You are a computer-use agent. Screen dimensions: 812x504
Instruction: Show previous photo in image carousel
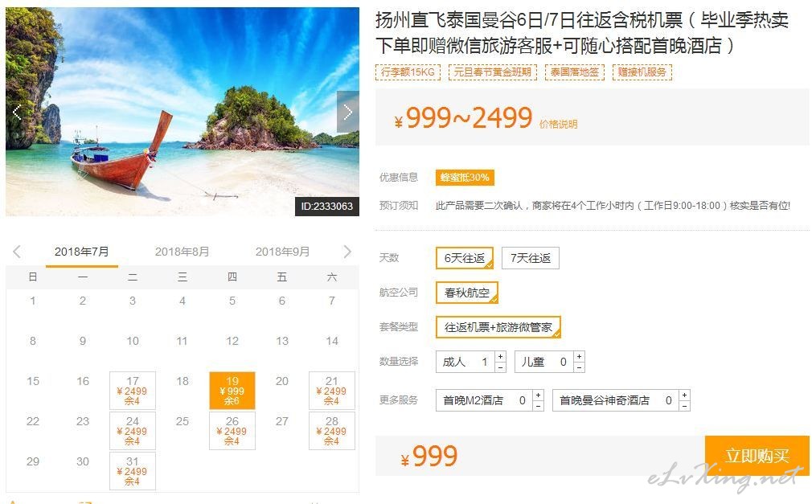click(x=17, y=112)
